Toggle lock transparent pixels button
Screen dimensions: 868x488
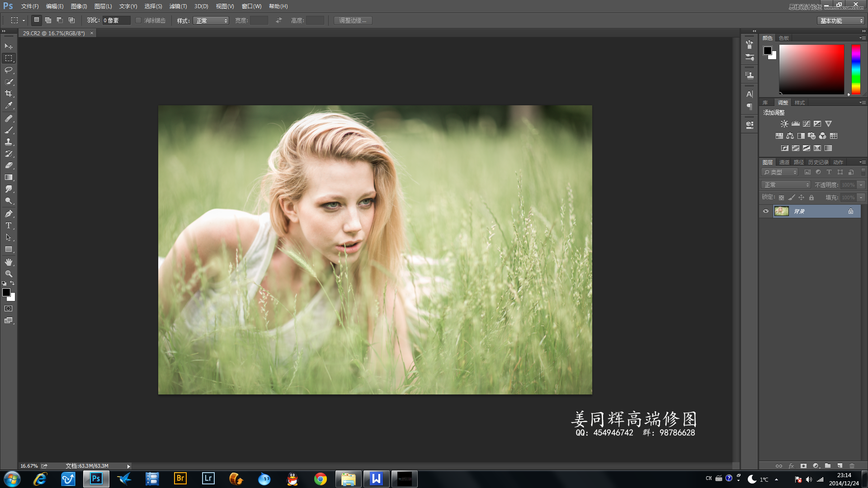[x=781, y=197]
